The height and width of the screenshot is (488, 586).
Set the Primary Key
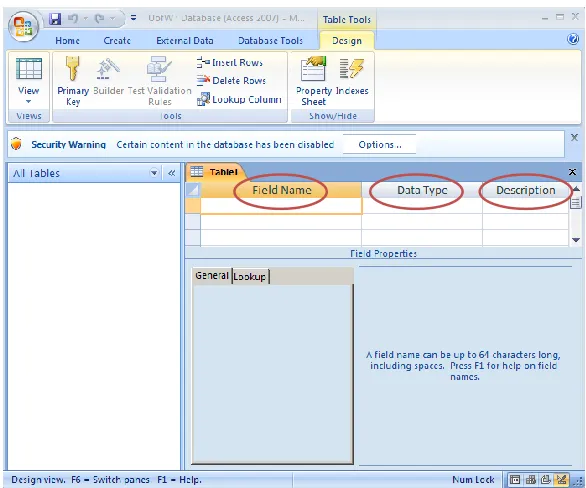[x=73, y=81]
